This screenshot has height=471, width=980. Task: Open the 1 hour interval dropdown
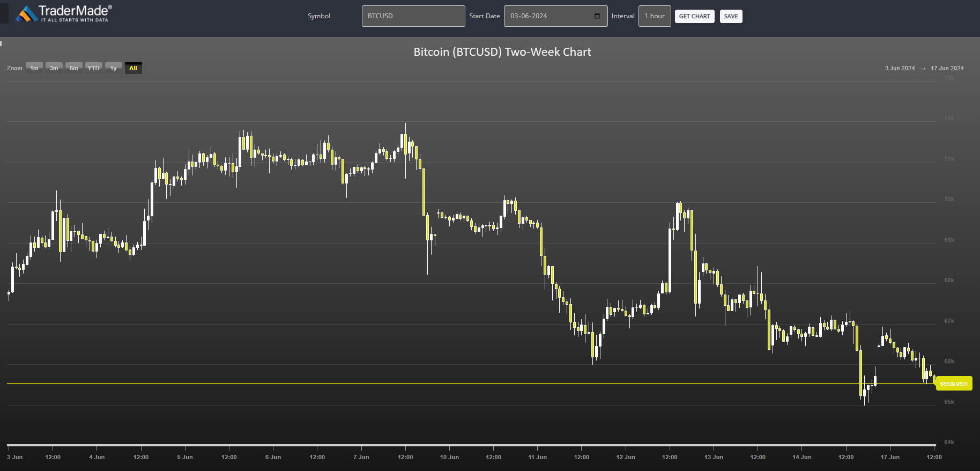(655, 16)
